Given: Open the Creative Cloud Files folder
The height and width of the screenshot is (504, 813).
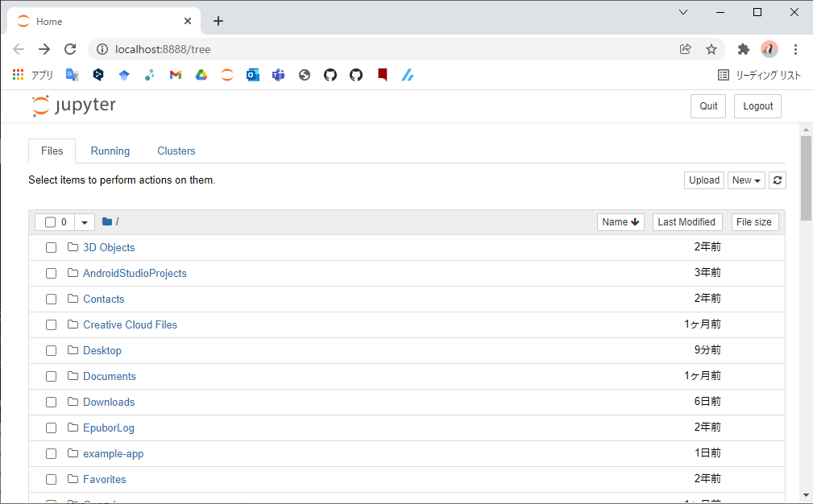Looking at the screenshot, I should pyautogui.click(x=131, y=324).
